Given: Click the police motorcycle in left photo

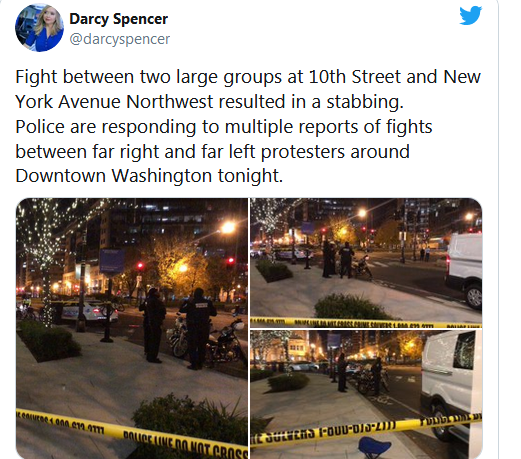Looking at the screenshot, I should tap(208, 343).
